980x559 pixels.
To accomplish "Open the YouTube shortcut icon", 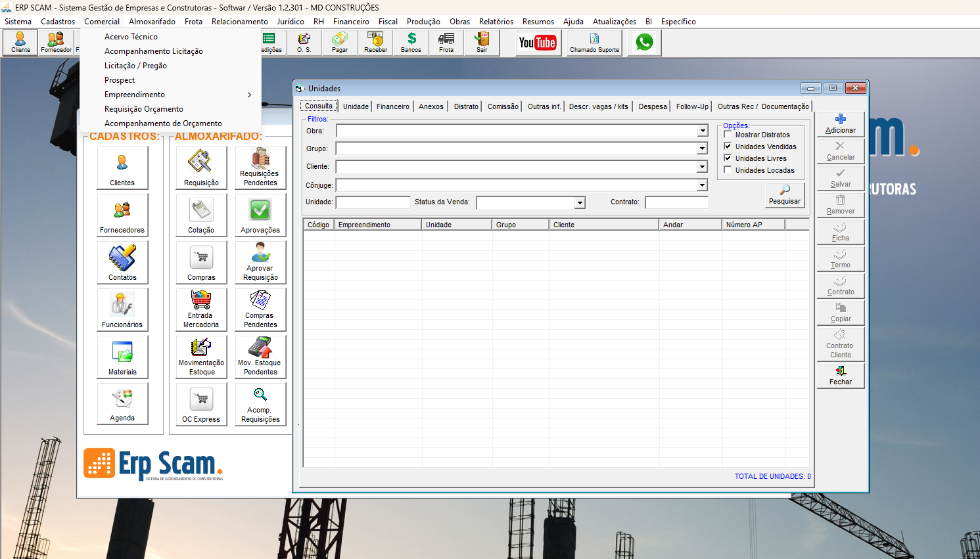I will (x=538, y=43).
